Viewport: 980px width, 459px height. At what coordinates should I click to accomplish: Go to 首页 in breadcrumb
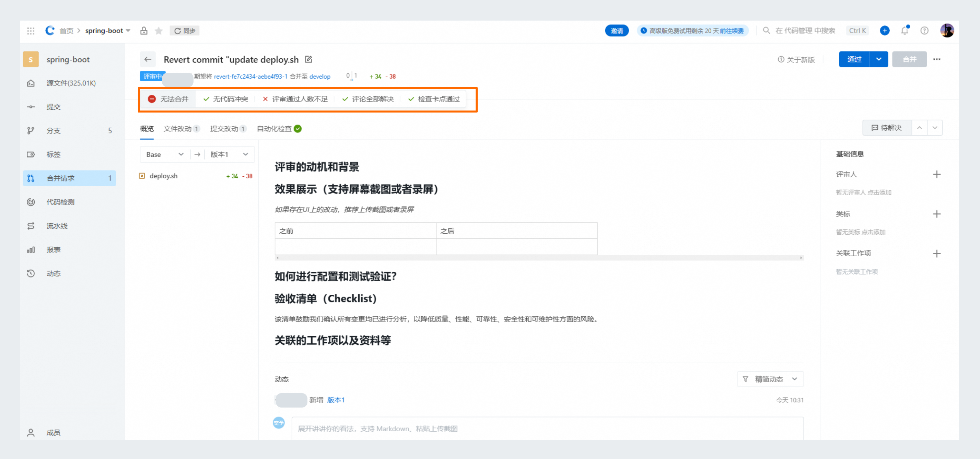coord(66,31)
